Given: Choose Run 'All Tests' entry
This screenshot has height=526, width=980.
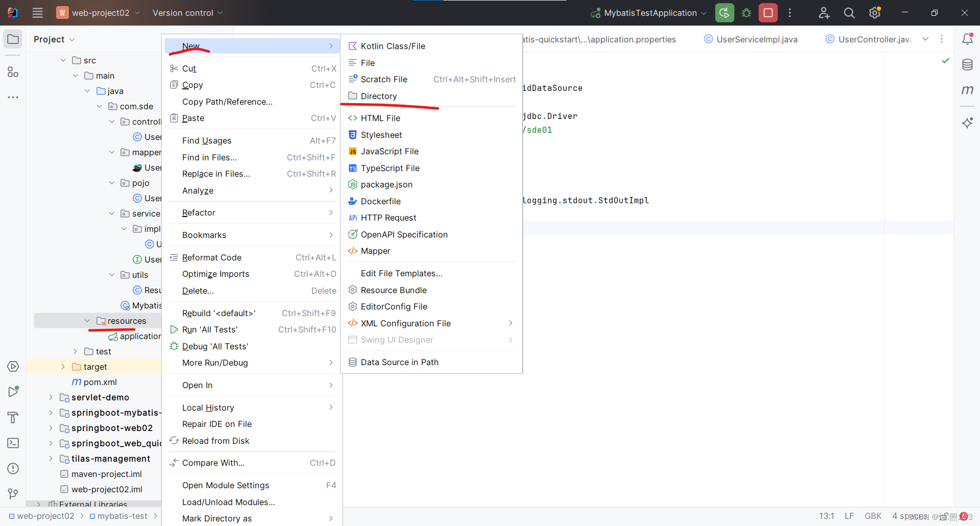Looking at the screenshot, I should tap(252, 329).
